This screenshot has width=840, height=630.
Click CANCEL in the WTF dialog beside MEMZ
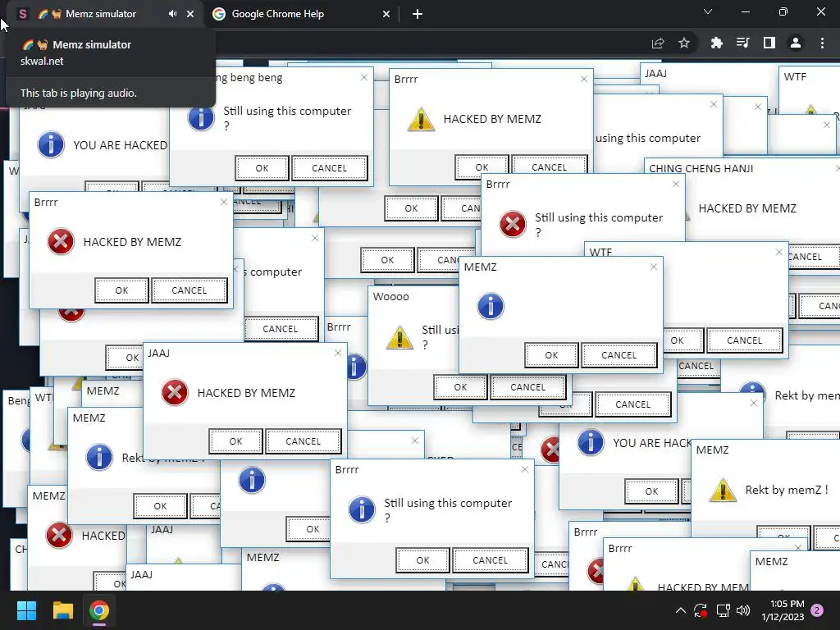point(744,340)
